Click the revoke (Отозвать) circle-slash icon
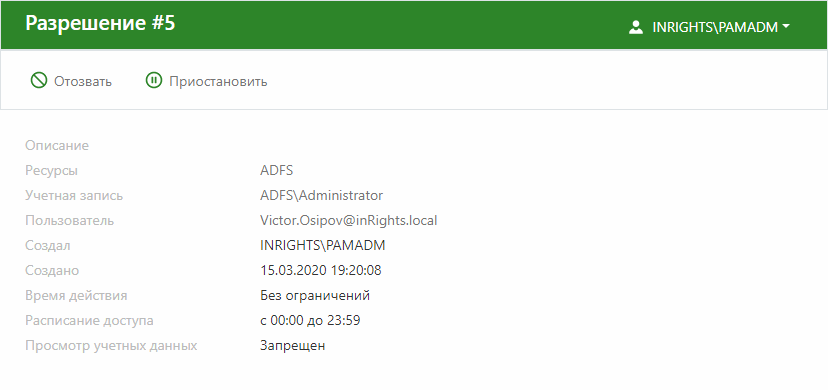Screen dimensions: 828x390 coord(39,81)
